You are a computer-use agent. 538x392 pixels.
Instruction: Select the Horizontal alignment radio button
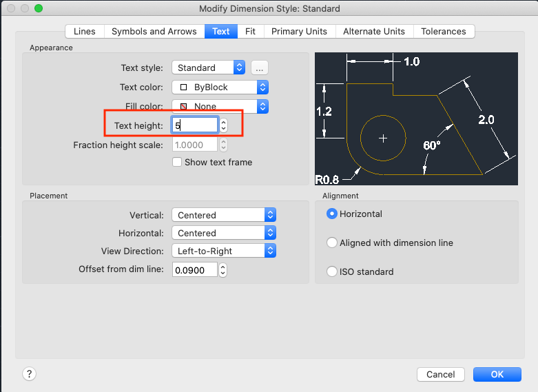pyautogui.click(x=332, y=214)
